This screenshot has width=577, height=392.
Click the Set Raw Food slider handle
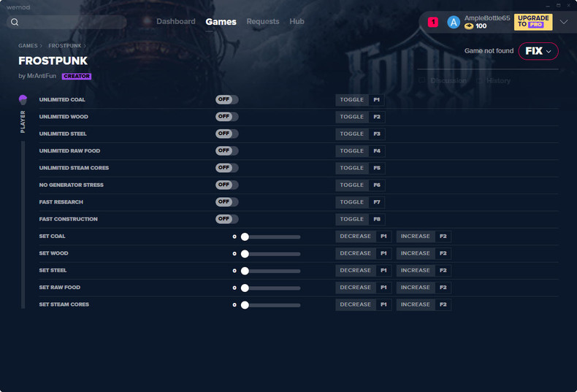point(245,288)
